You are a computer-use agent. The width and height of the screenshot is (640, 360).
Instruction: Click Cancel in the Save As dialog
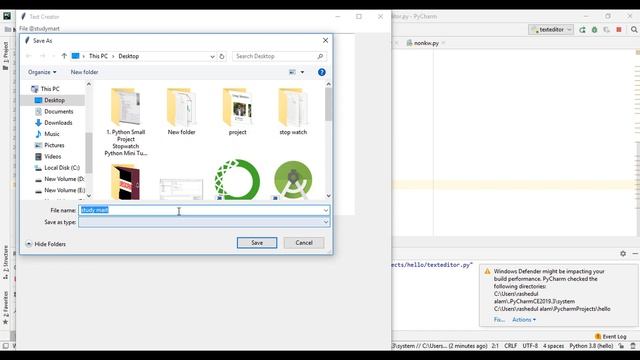[x=304, y=243]
